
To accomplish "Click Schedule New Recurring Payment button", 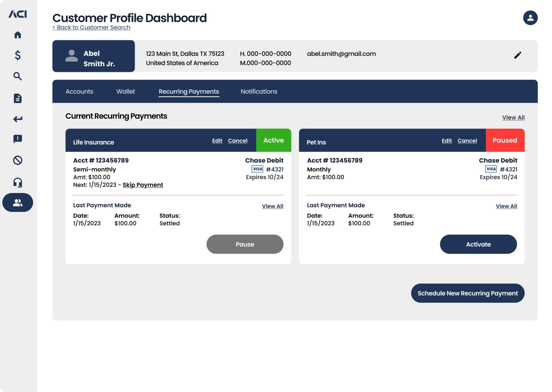I will click(x=467, y=293).
